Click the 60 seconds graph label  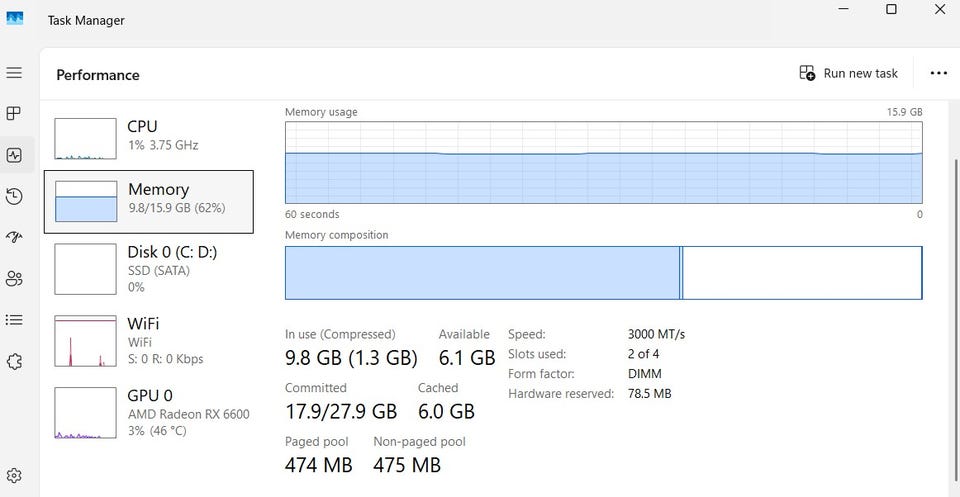(312, 214)
